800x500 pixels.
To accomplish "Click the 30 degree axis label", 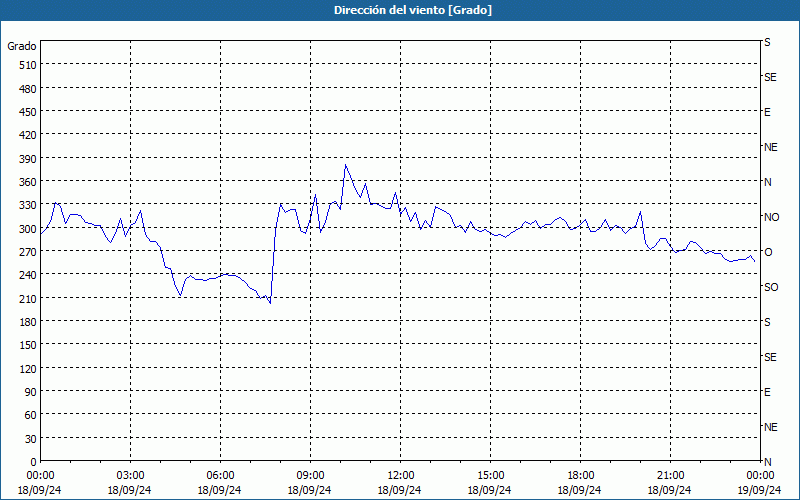I will 31,439.
